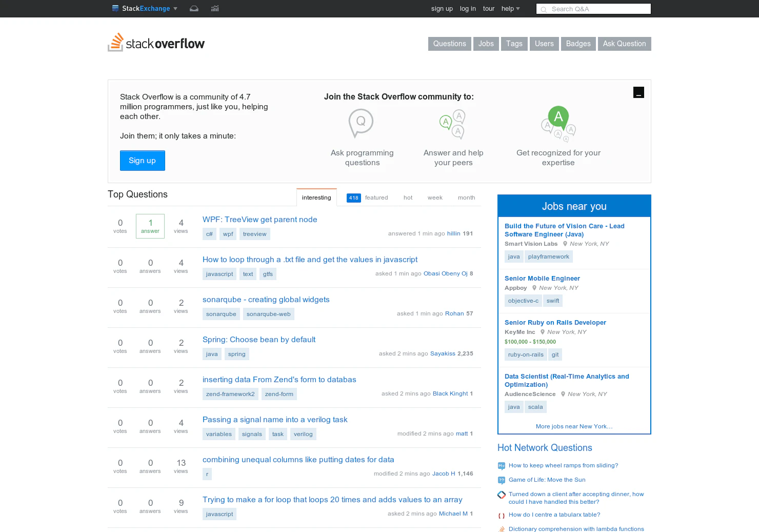The image size is (759, 532).
Task: Open Data Scientist Real-Time Analytics job
Action: point(567,381)
